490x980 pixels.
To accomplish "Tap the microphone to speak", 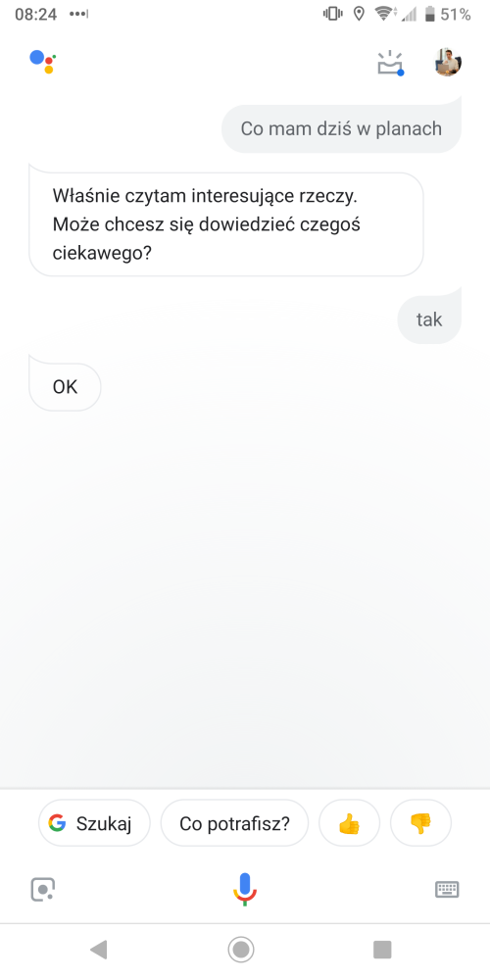I will [245, 889].
